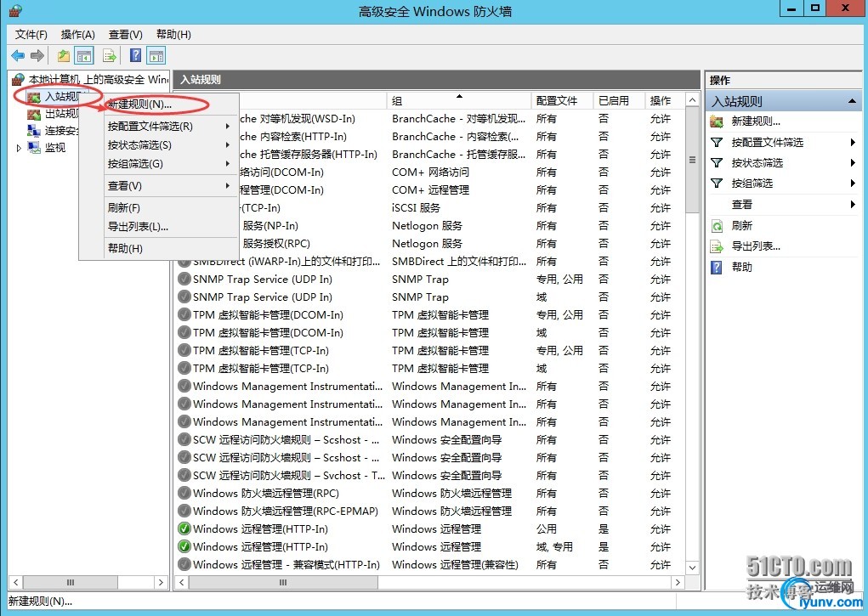
Task: Expand 查看 arrow in actions pane
Action: pyautogui.click(x=853, y=205)
